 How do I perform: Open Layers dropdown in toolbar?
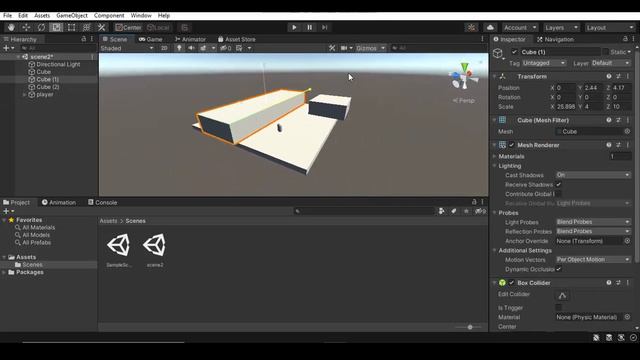pyautogui.click(x=561, y=27)
